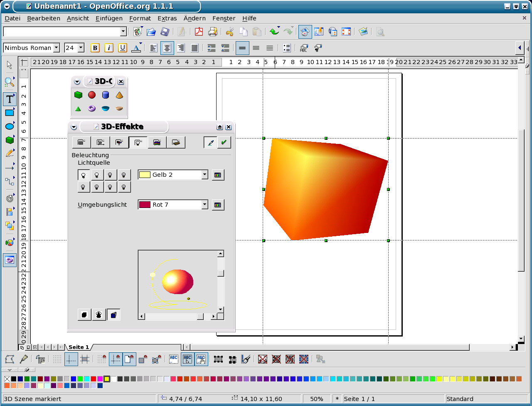This screenshot has width=532, height=406.
Task: Open the Format menu
Action: tap(140, 18)
